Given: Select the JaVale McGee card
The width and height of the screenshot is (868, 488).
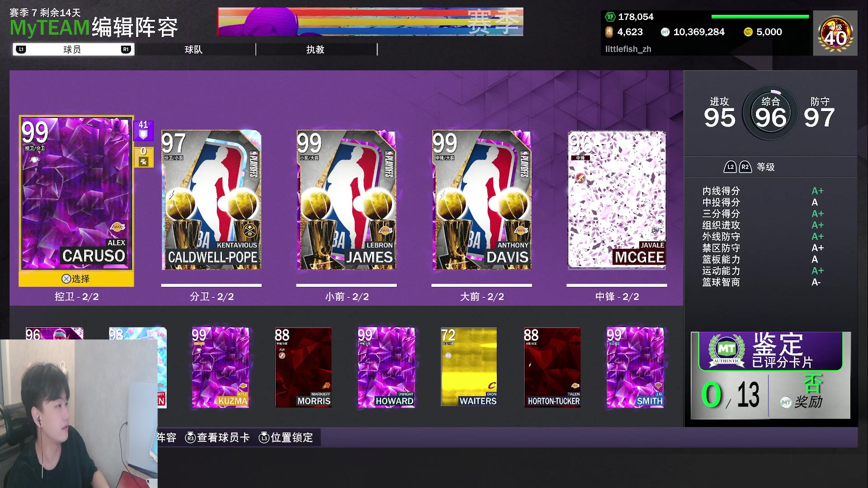Looking at the screenshot, I should (x=617, y=200).
